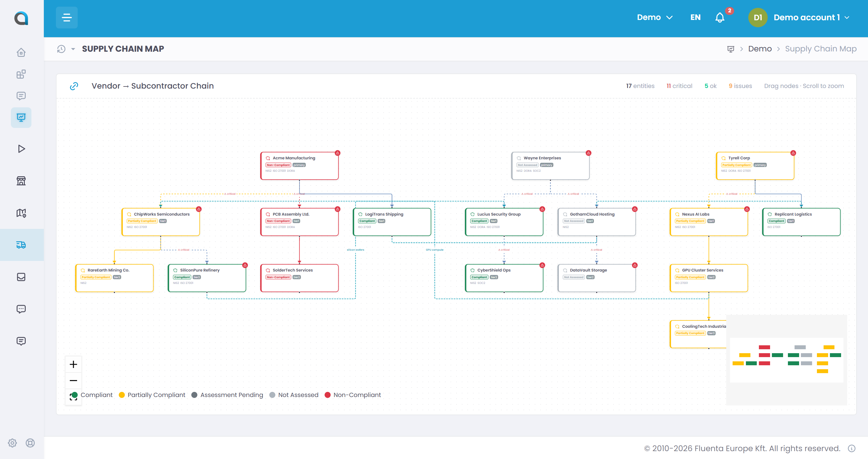This screenshot has height=459, width=868.
Task: Open the Home sidebar icon
Action: coord(21,53)
